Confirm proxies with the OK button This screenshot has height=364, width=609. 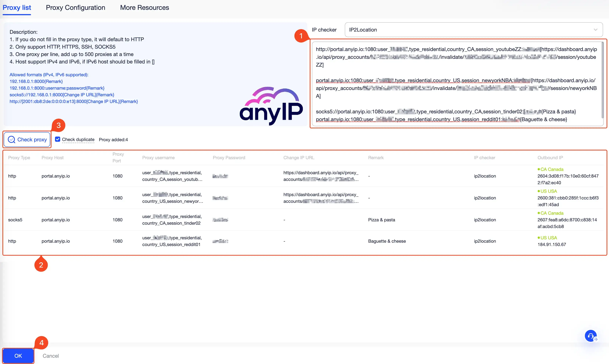pos(18,356)
